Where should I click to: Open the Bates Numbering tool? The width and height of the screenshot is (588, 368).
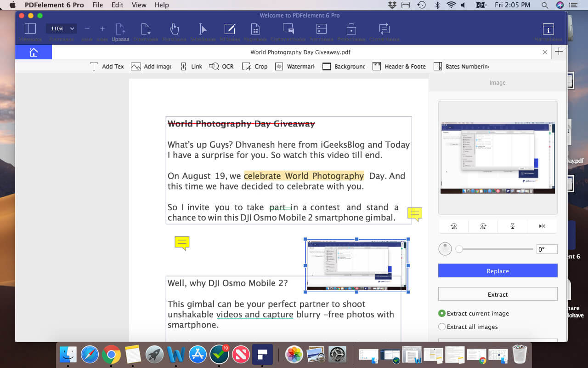pos(461,66)
